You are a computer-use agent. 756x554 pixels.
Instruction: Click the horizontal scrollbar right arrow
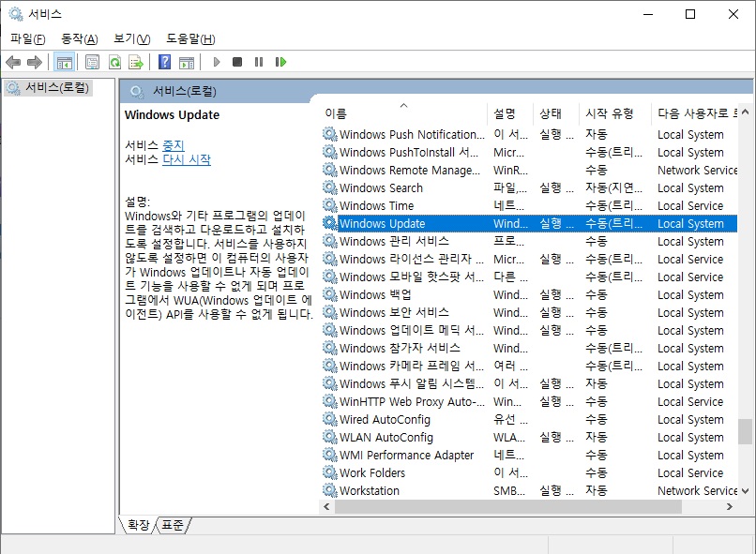729,507
